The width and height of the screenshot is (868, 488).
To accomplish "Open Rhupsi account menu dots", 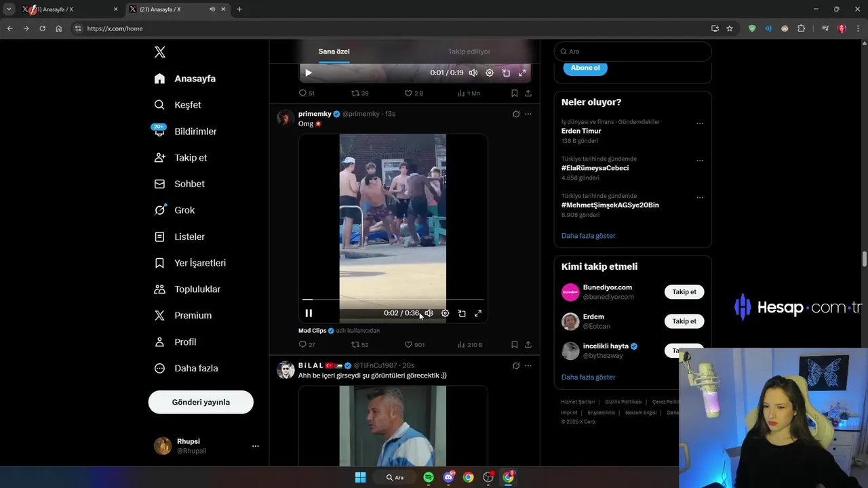I will pos(256,446).
